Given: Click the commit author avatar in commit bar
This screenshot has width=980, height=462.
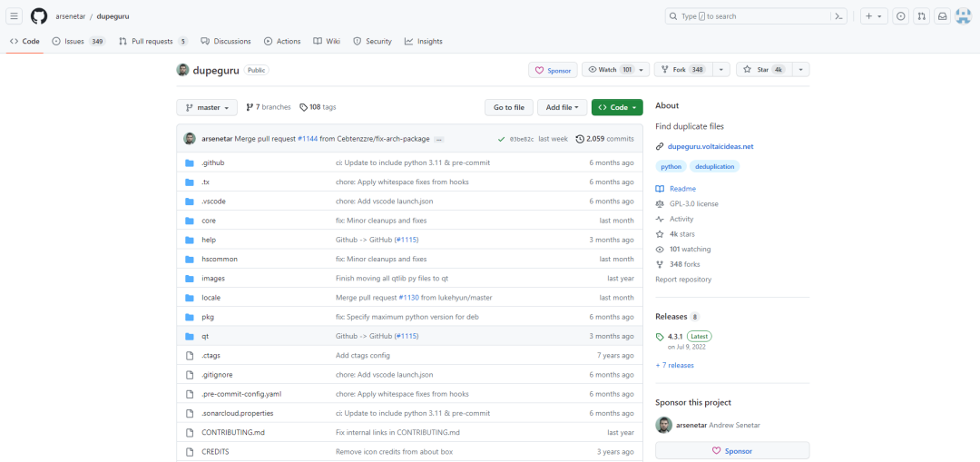Looking at the screenshot, I should click(x=190, y=139).
